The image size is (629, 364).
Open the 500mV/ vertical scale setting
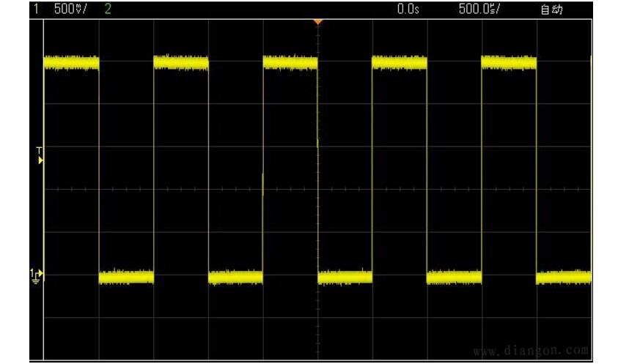point(68,9)
